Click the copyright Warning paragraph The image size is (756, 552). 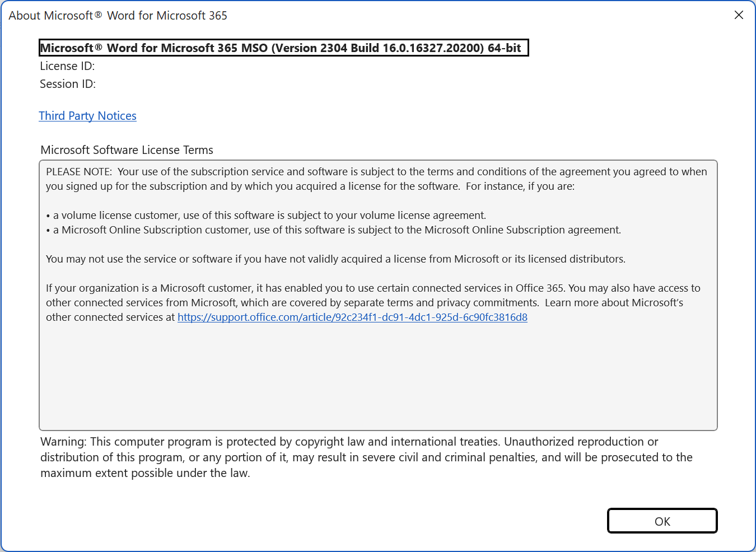pos(366,457)
